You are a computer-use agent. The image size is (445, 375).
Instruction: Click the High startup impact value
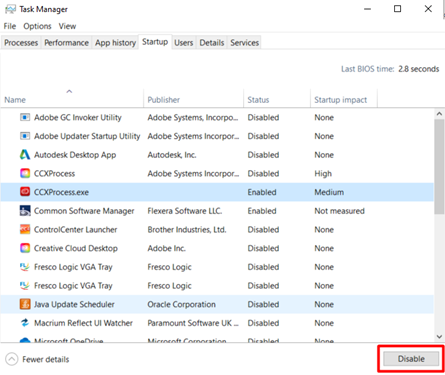coord(323,174)
